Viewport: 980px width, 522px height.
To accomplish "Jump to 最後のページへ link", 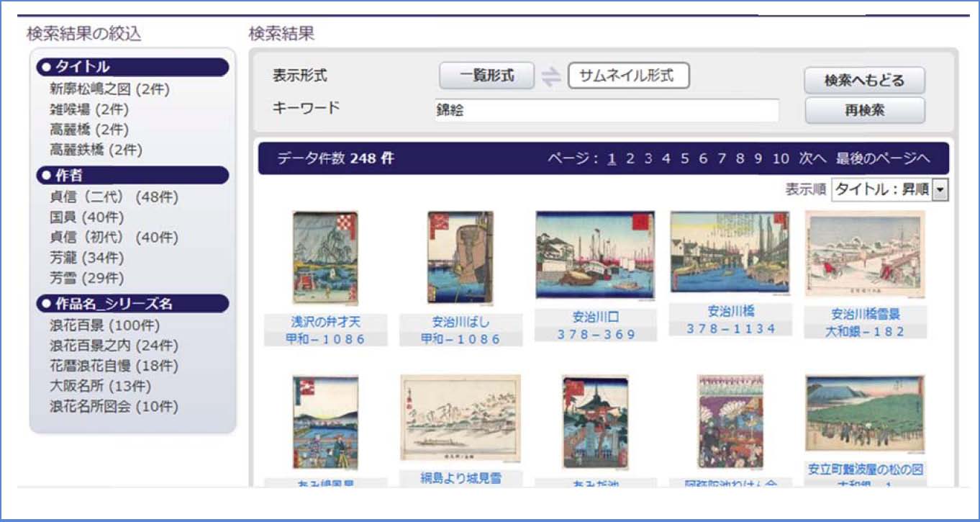I will tap(883, 158).
